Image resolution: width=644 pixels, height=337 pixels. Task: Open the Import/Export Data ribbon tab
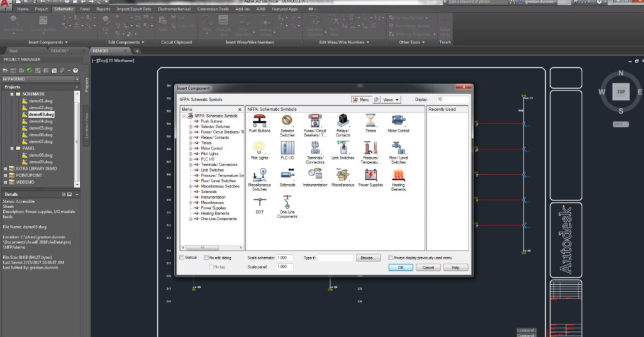133,9
